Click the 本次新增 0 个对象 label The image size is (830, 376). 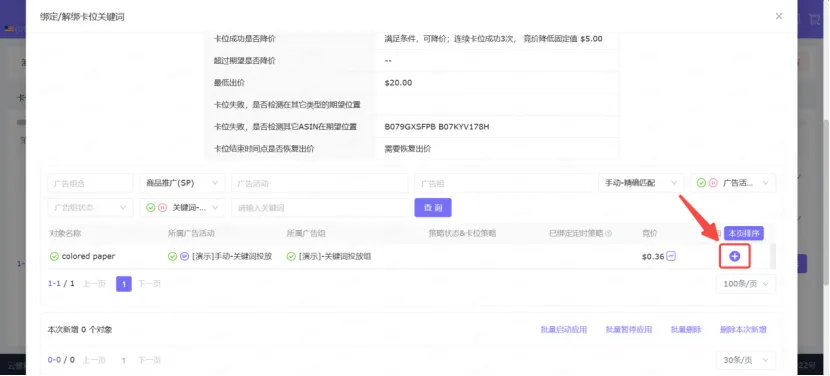(80, 329)
